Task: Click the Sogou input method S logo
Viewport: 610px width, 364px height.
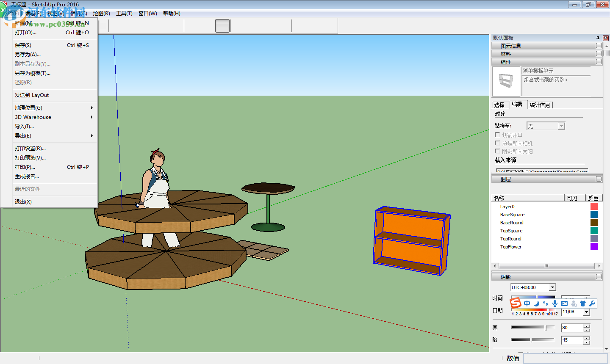Action: click(x=516, y=303)
